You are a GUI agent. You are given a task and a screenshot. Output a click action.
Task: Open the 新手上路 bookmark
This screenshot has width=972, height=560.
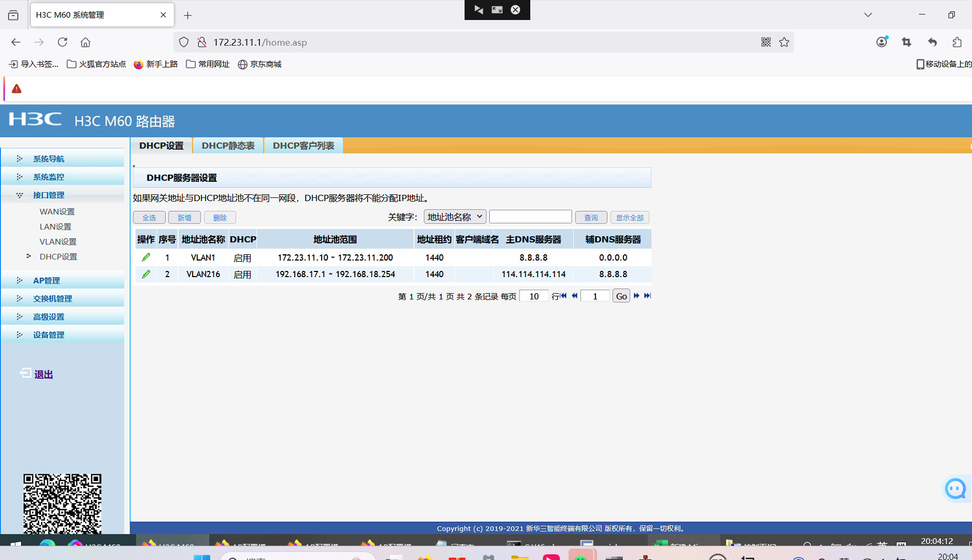click(x=156, y=64)
